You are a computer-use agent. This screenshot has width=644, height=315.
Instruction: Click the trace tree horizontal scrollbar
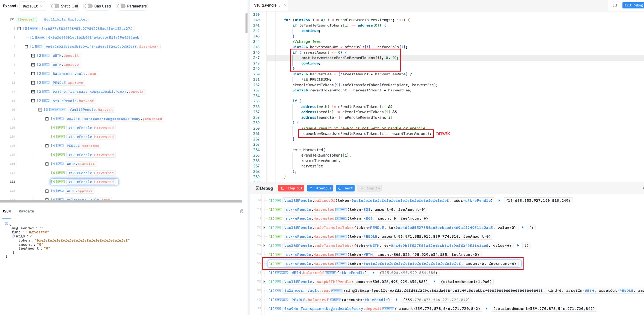pos(121,201)
